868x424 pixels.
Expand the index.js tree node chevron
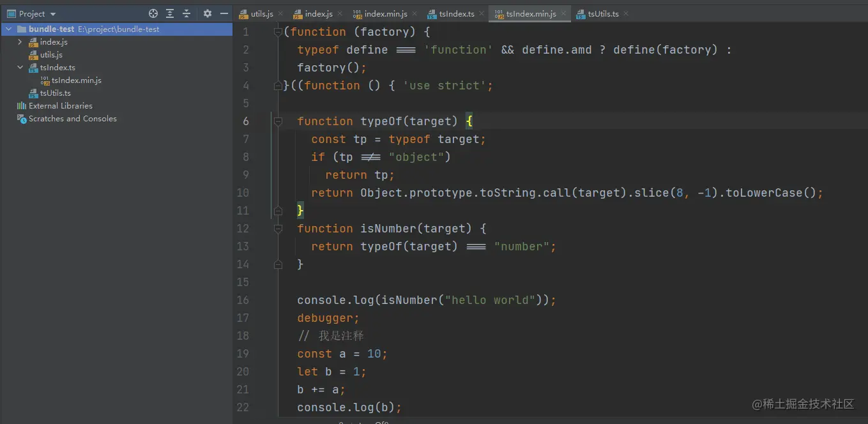[20, 42]
